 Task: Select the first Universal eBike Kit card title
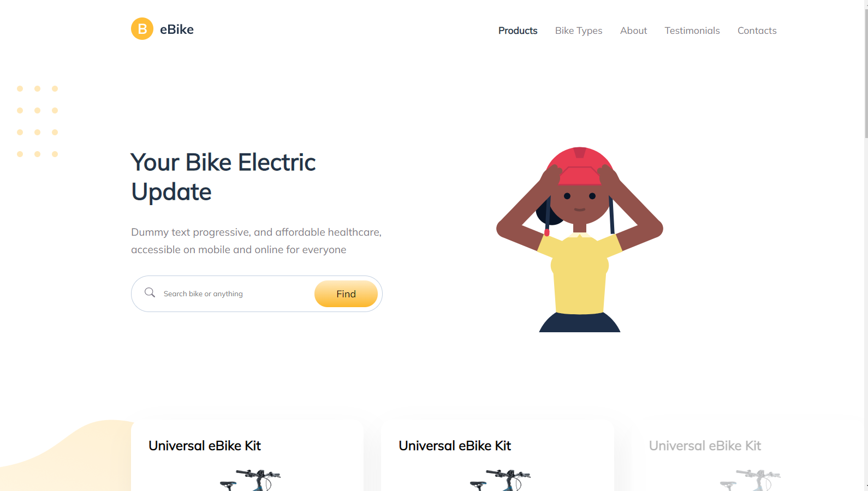point(205,446)
